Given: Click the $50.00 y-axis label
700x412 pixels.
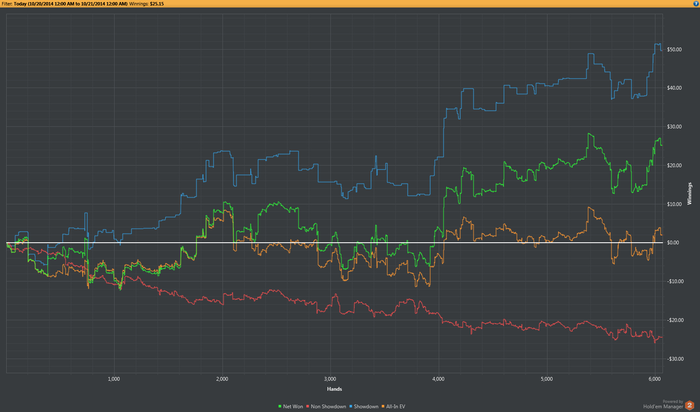Looking at the screenshot, I should tap(674, 50).
